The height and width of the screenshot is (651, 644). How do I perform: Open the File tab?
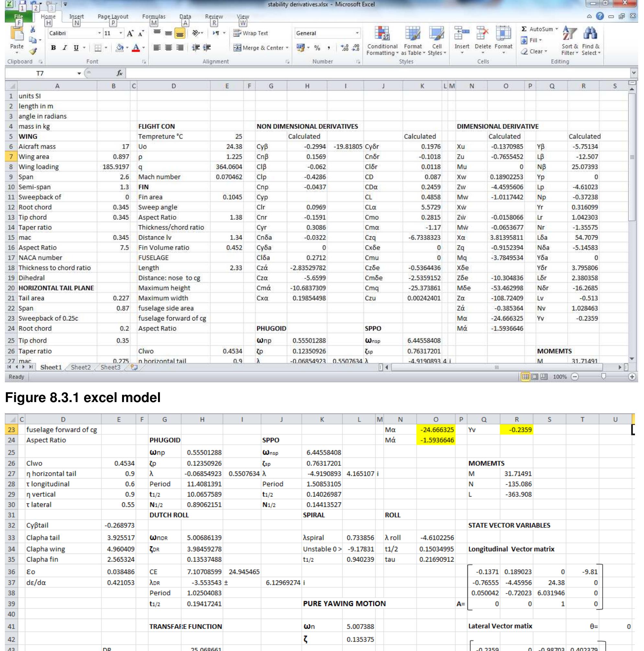(x=18, y=17)
